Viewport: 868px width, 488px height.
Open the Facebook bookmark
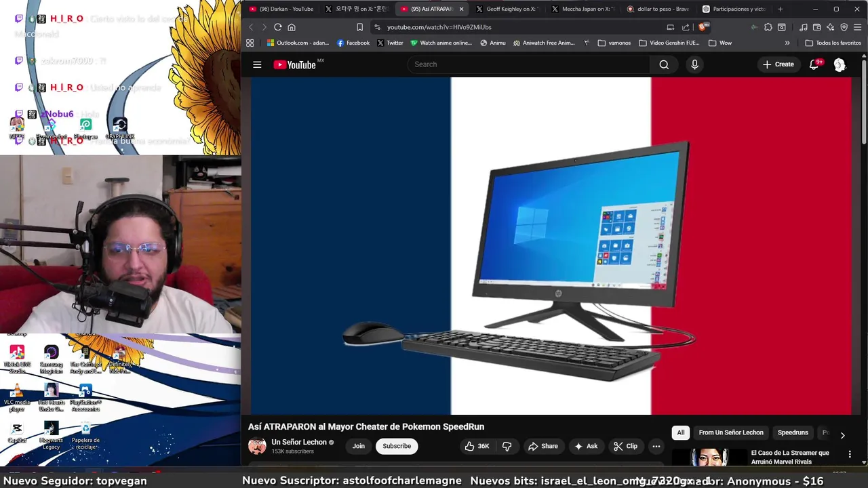coord(353,43)
